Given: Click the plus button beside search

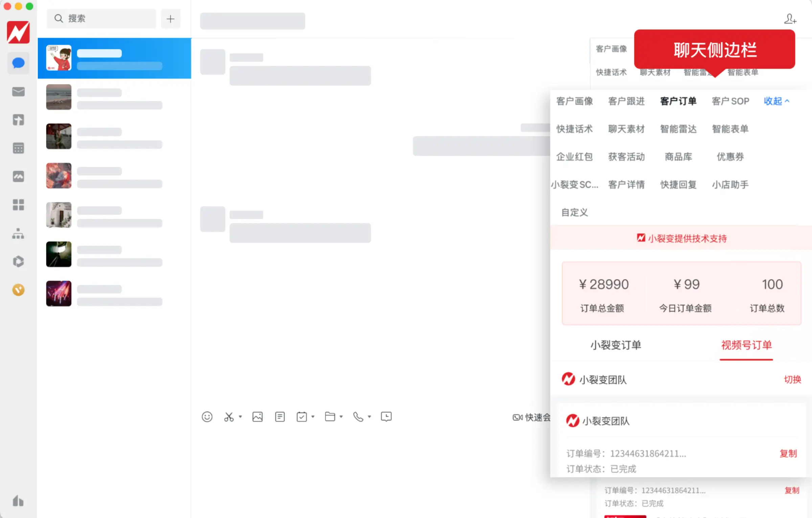Looking at the screenshot, I should point(171,19).
